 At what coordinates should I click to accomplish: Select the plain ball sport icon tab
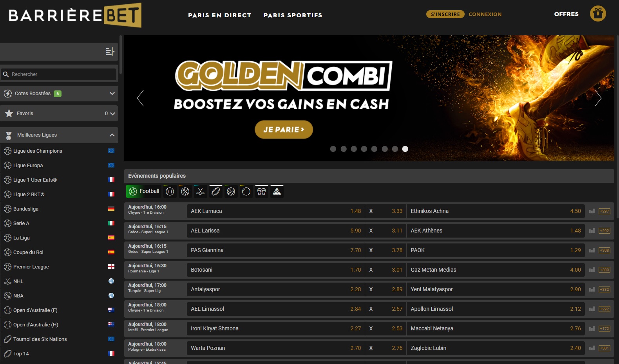(246, 191)
